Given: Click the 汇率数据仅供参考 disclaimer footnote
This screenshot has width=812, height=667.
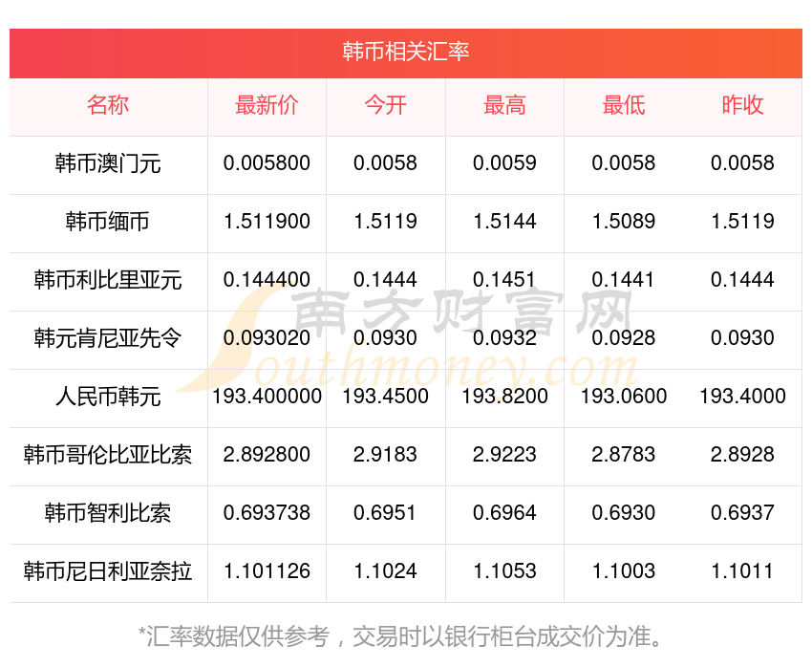Looking at the screenshot, I should (x=400, y=636).
